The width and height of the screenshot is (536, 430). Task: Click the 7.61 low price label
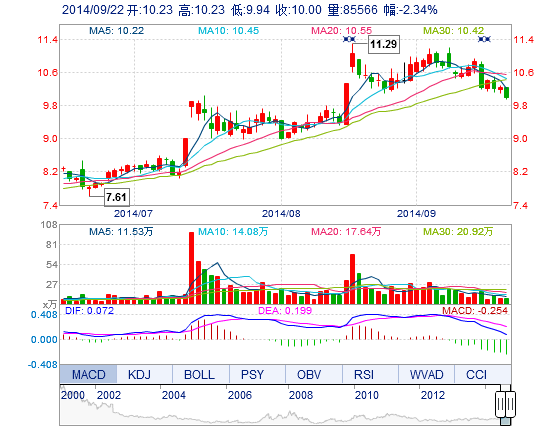pyautogui.click(x=117, y=197)
